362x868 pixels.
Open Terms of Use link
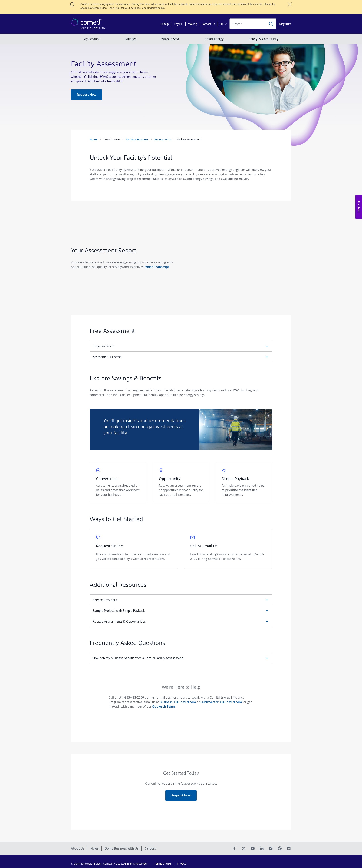point(162,864)
